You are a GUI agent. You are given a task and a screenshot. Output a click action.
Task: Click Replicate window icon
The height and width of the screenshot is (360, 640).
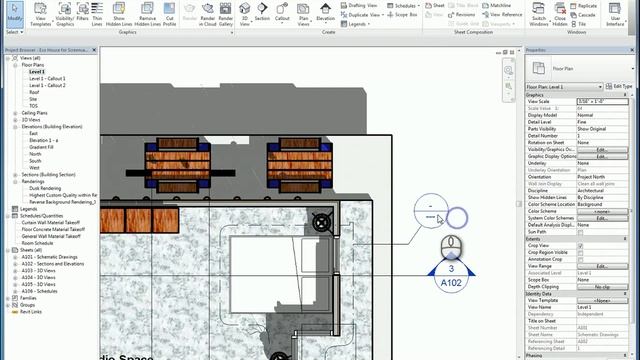pos(584,6)
